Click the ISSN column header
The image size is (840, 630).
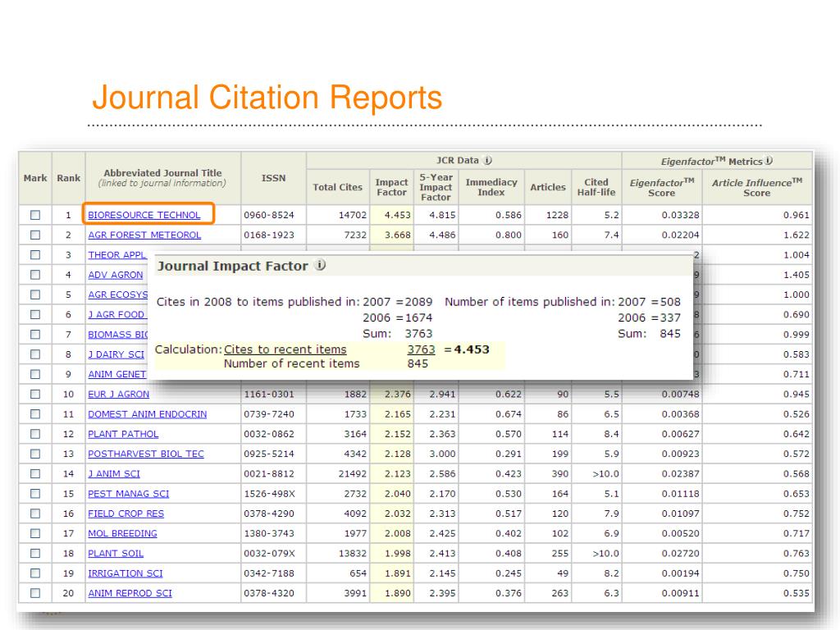273,178
